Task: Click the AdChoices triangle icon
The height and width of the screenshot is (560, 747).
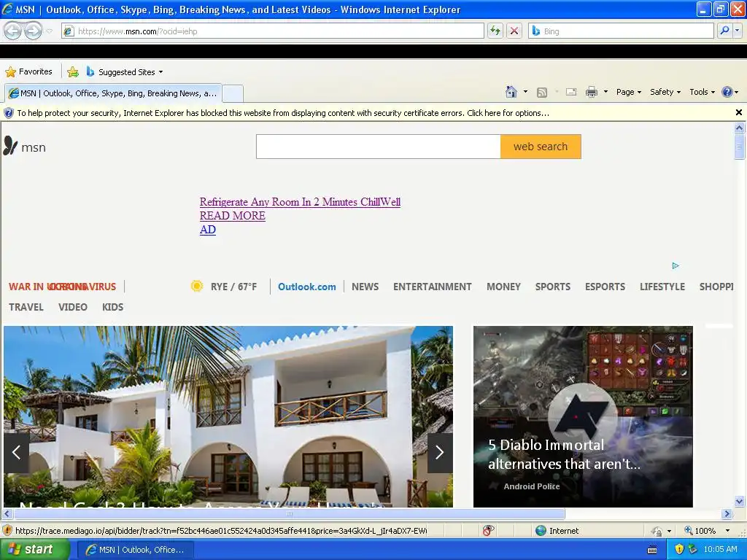Action: click(675, 265)
